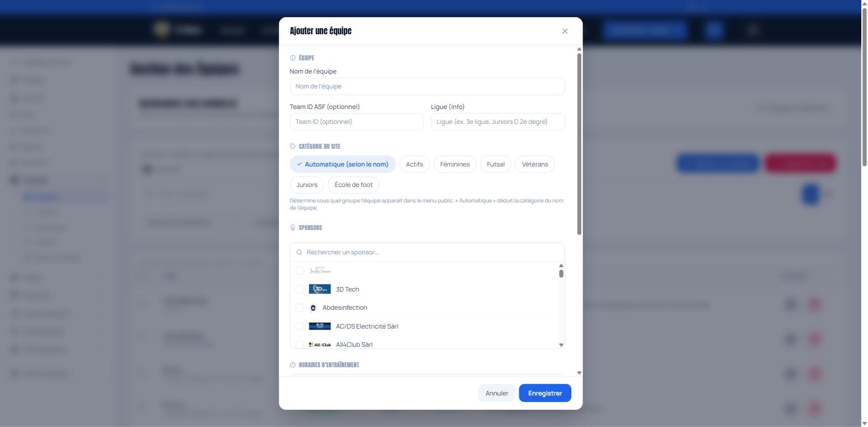The height and width of the screenshot is (427, 868).
Task: Click the AC/DS Electricité Sàrl logo
Action: click(x=319, y=326)
